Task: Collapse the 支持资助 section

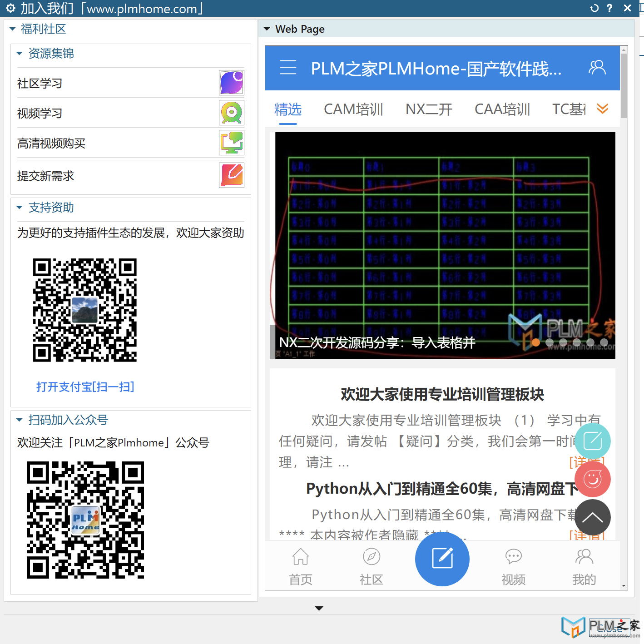Action: [19, 207]
